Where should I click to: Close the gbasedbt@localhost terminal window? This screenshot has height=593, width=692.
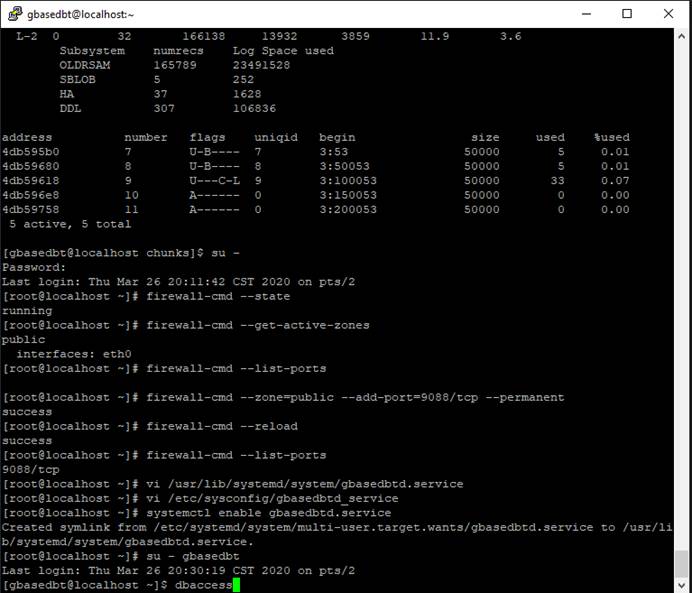668,14
